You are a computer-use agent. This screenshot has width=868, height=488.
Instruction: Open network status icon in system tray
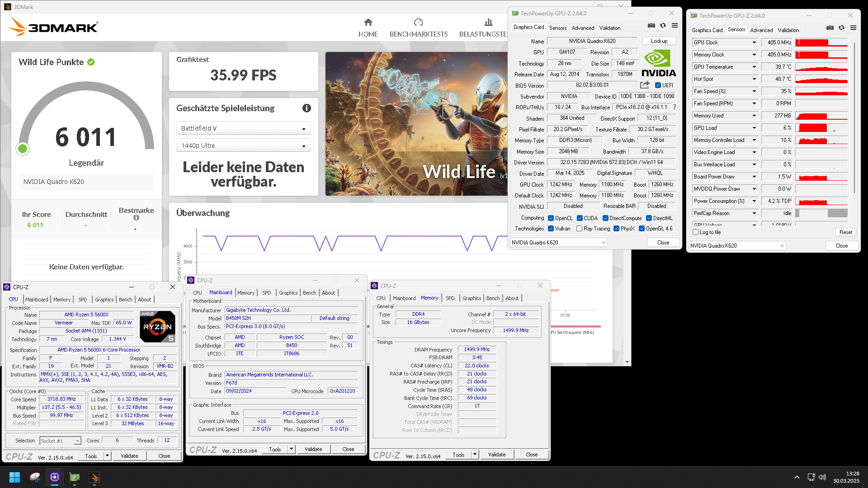point(811,477)
